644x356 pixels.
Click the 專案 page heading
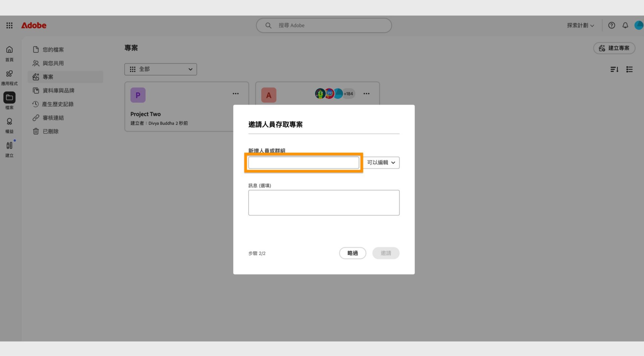[131, 48]
